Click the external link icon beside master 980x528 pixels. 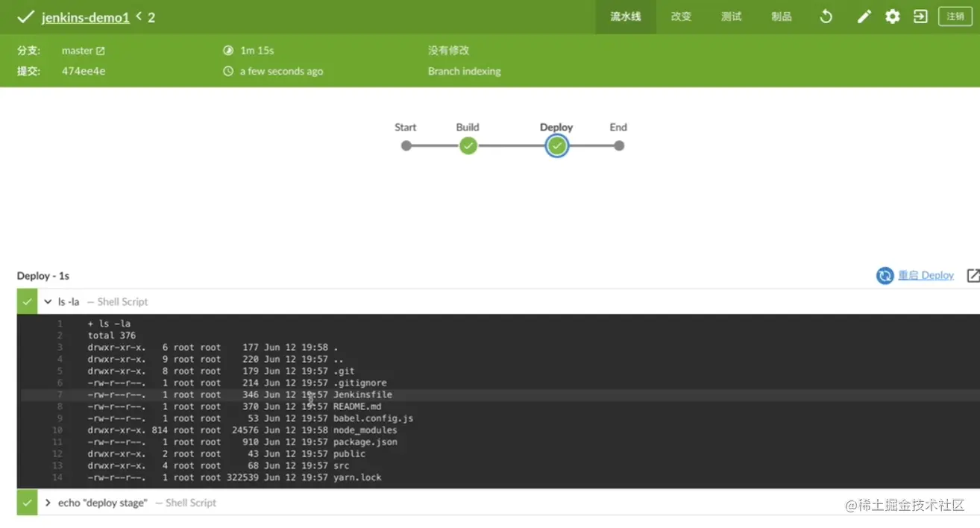[101, 51]
